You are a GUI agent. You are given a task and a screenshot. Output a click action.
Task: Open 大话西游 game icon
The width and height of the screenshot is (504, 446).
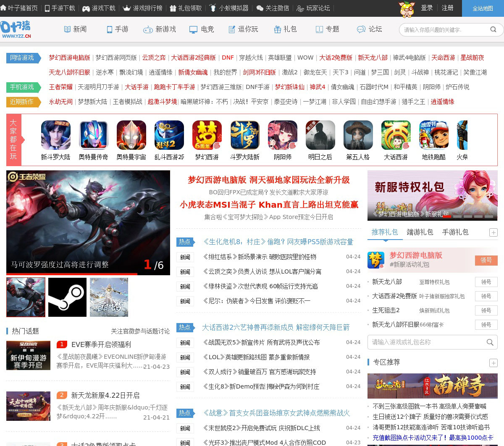(x=396, y=135)
